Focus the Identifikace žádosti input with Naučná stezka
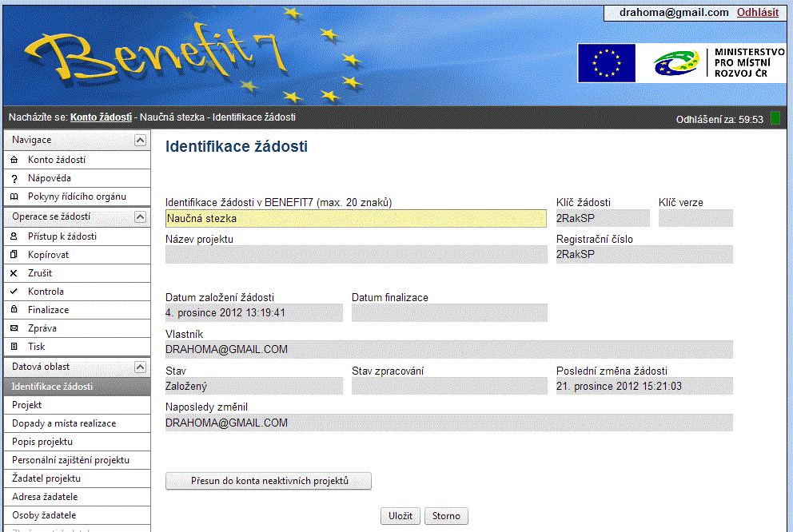Viewport: 793px width, 532px height. tap(356, 218)
